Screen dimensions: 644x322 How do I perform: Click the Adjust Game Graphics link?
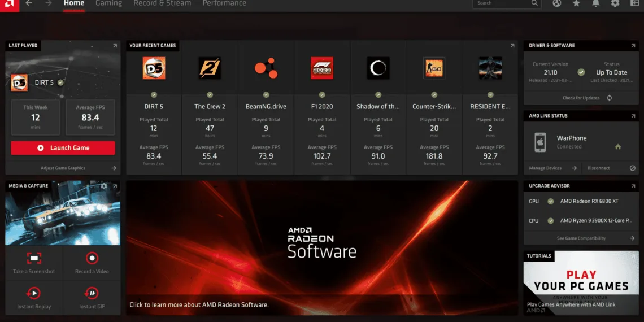pyautogui.click(x=63, y=168)
